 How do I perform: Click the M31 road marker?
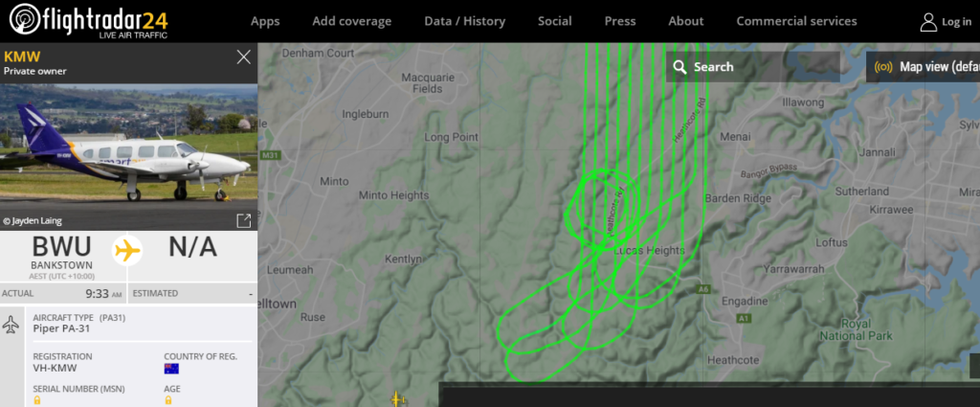click(x=270, y=155)
